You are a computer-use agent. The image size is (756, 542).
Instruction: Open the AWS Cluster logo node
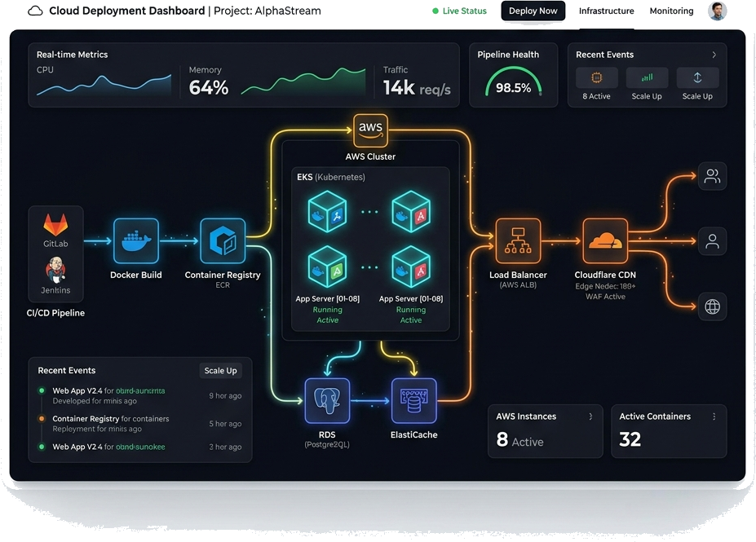[370, 130]
